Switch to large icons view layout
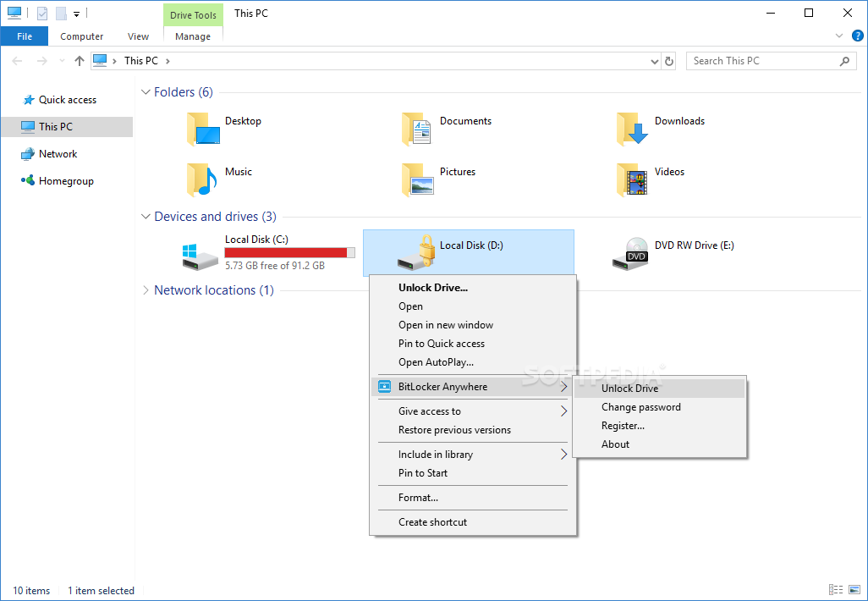The image size is (868, 601). (x=854, y=590)
